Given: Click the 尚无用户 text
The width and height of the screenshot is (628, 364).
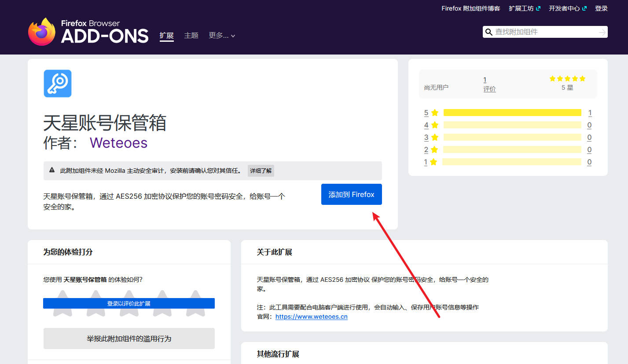Looking at the screenshot, I should (x=436, y=87).
